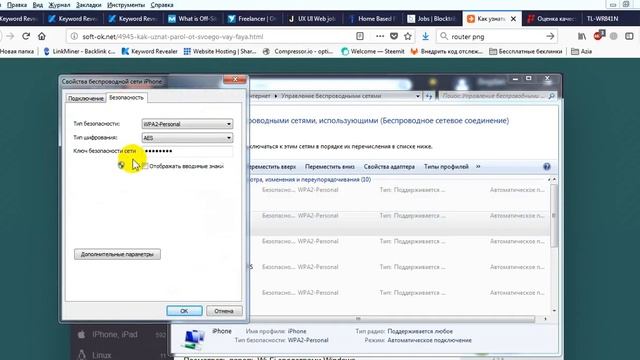Open 'Бесплатные беклинки' bookmark folder

click(x=525, y=51)
